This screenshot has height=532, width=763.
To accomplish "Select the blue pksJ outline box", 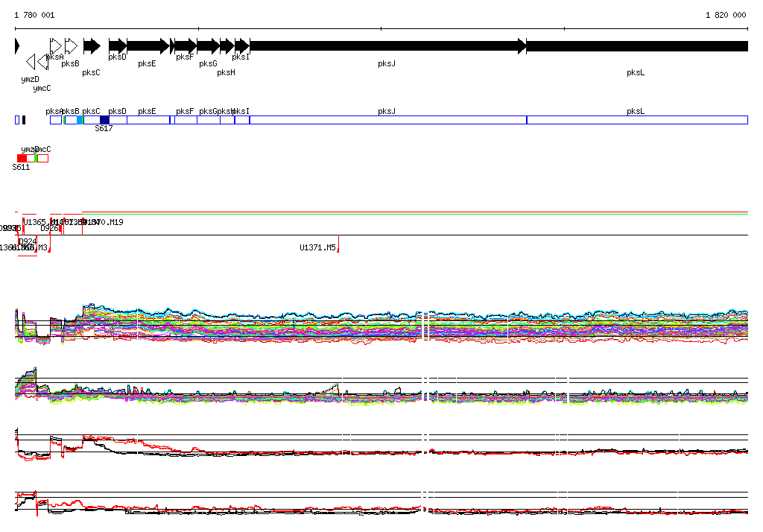I will [x=388, y=120].
